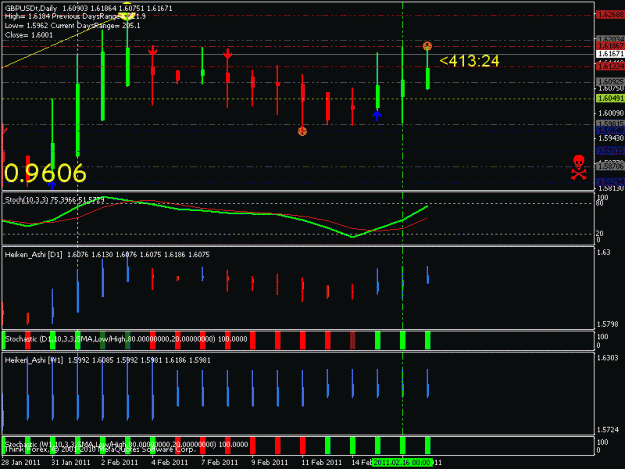Click the 2 Feb 2011 date on time axis

coord(120,463)
